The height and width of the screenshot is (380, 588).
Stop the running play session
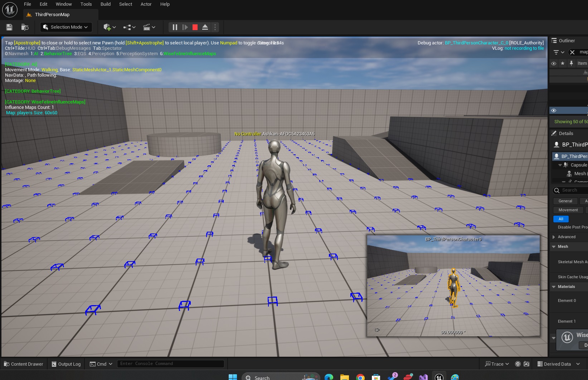195,27
